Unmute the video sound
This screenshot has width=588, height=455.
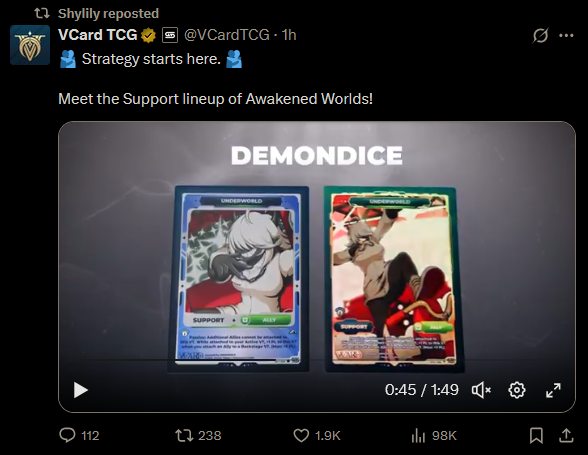481,390
